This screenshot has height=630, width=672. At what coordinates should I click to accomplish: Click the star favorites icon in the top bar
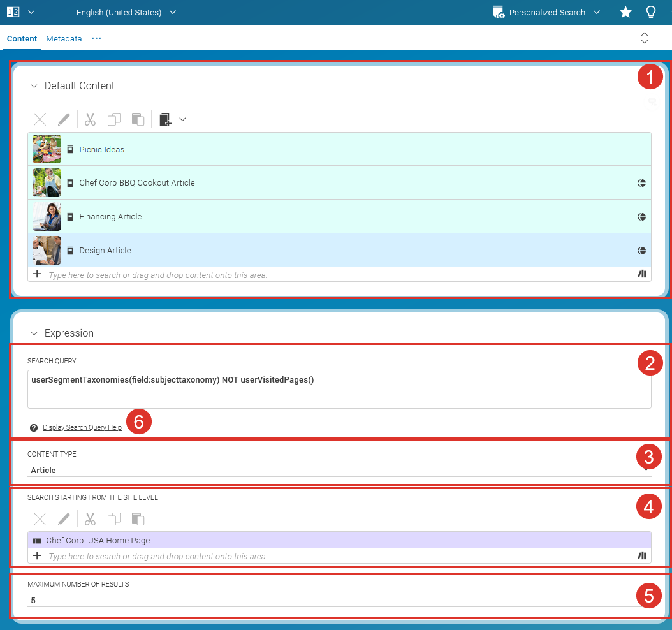click(625, 11)
